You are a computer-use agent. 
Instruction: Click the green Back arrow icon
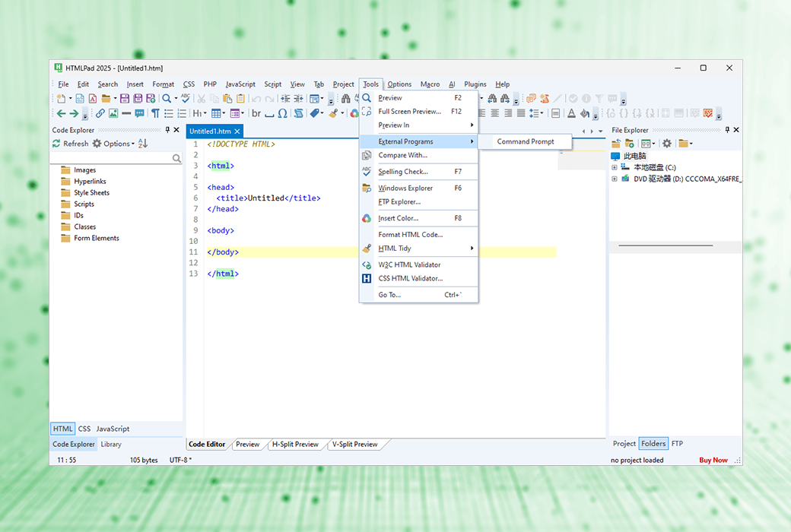(x=61, y=113)
